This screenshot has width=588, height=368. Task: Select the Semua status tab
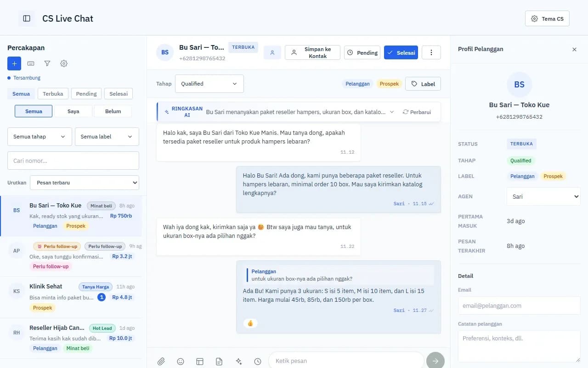(x=21, y=94)
